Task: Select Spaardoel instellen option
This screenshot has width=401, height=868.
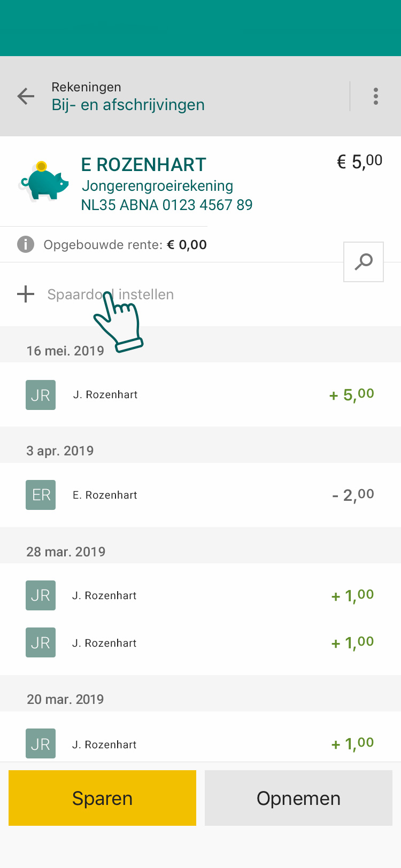Action: point(111,294)
